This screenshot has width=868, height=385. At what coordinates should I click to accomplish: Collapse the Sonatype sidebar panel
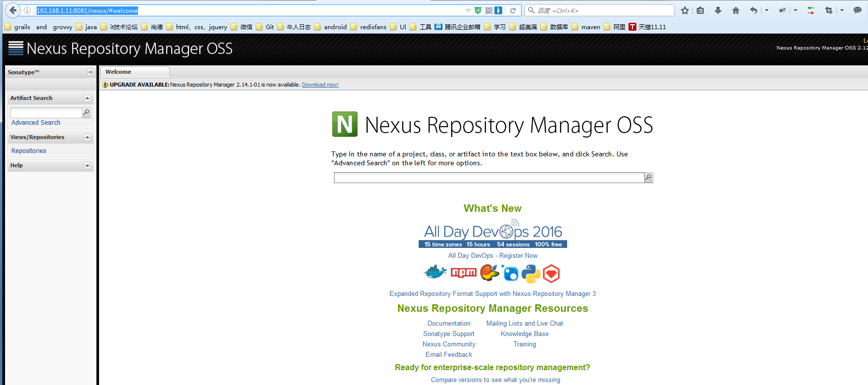[x=91, y=72]
